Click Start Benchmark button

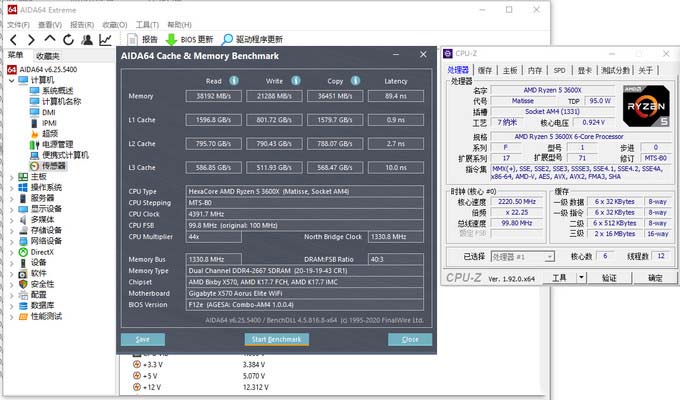pos(277,339)
